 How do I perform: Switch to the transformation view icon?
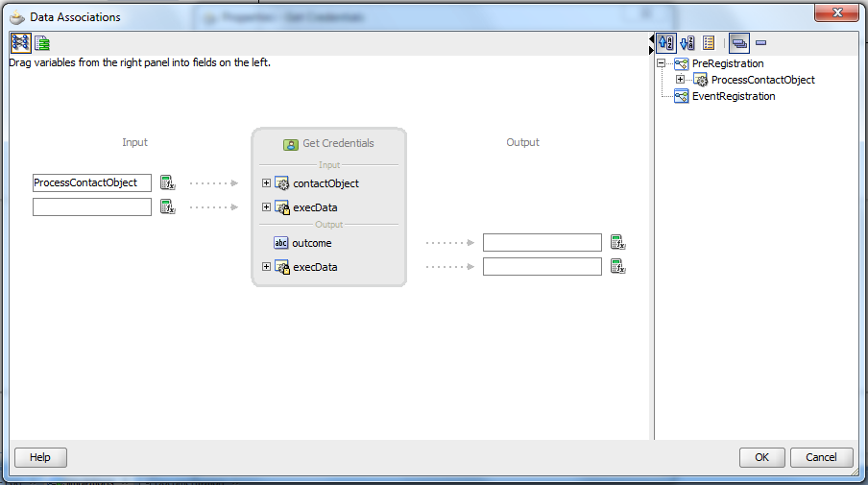pos(42,42)
